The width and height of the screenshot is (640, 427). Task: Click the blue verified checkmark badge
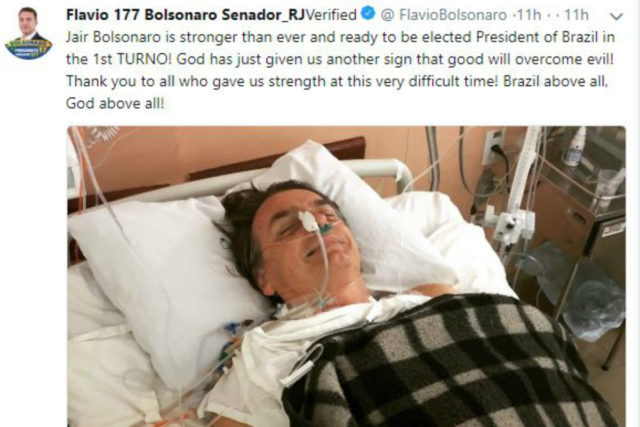368,14
